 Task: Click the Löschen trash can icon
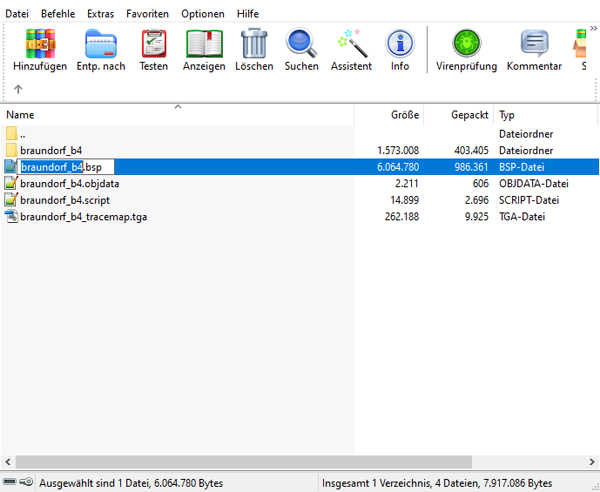click(x=254, y=43)
